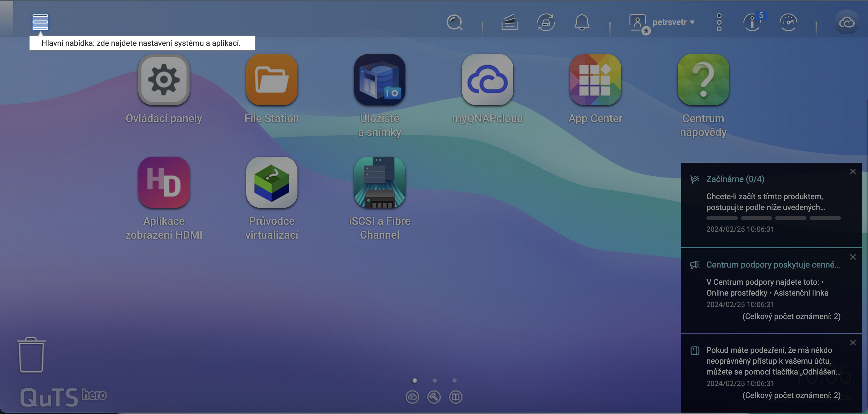Open File Station

click(x=272, y=80)
